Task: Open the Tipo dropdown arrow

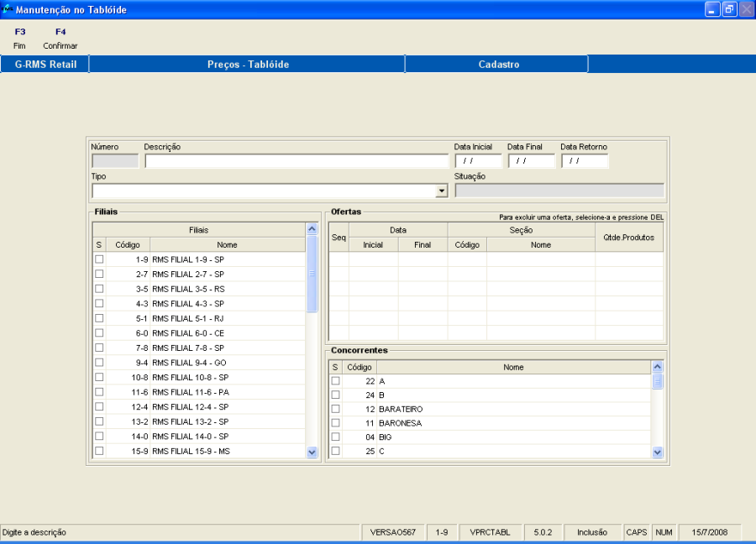Action: pyautogui.click(x=442, y=191)
